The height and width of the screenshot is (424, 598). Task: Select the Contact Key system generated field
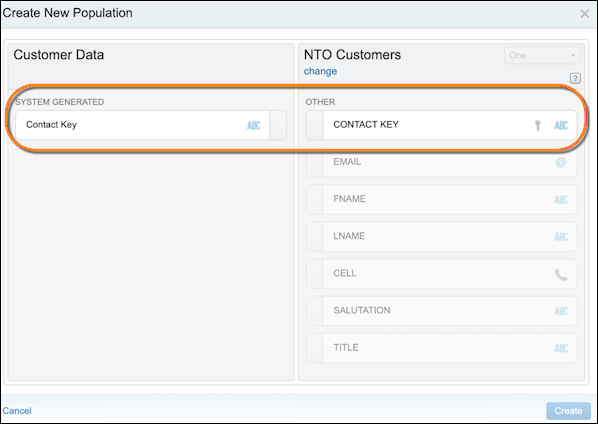[151, 125]
